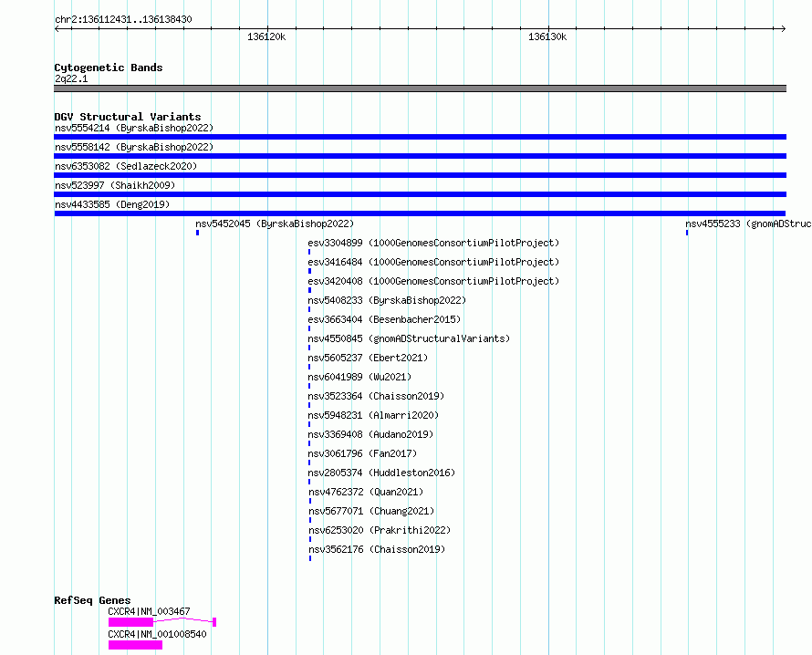This screenshot has width=812, height=655.
Task: Open variant nsv6041989 (Wu2021)
Action: 359,377
